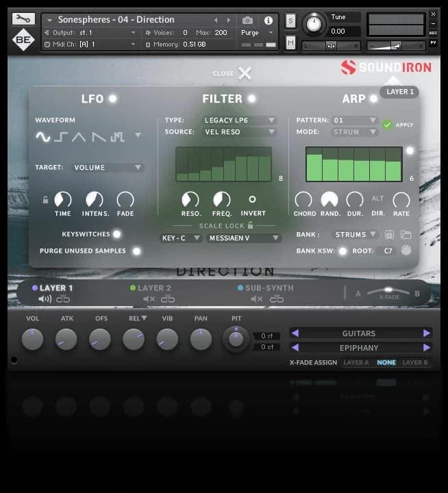Close the effects panel with X
448x493 pixels.
[x=245, y=73]
